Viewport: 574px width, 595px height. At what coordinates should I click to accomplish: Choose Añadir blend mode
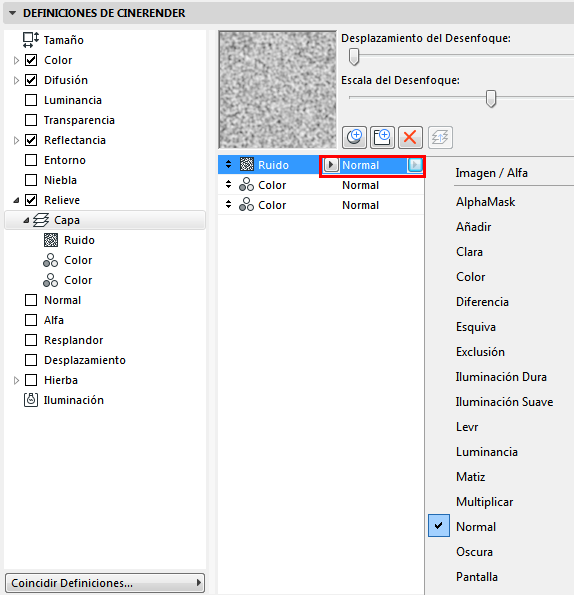pos(473,227)
